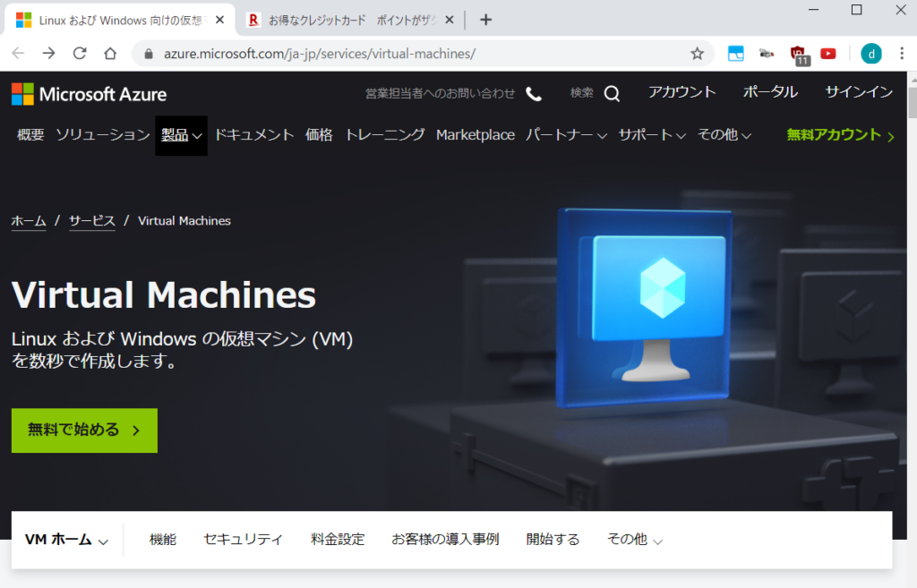Click the browser forward arrow
Viewport: 917px width, 588px height.
(x=49, y=54)
